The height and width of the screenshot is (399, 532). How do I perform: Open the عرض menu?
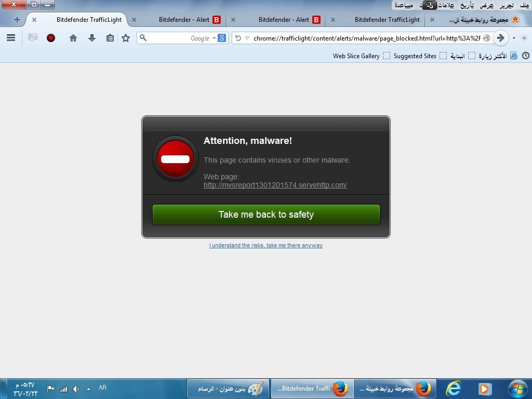click(x=486, y=5)
